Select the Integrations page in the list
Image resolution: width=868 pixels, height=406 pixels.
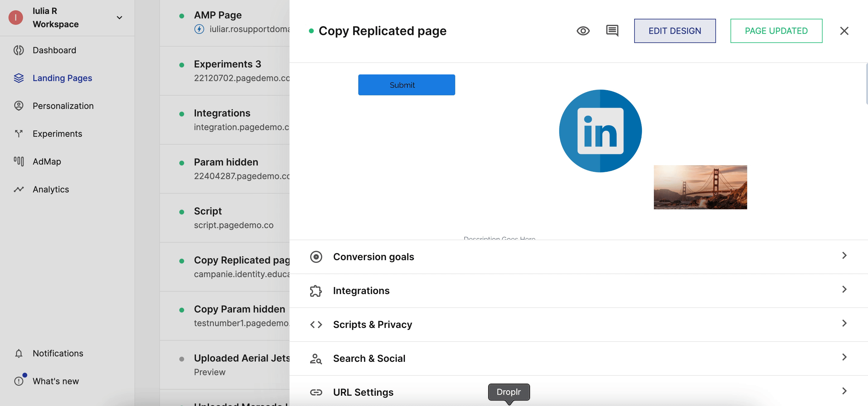[225, 120]
